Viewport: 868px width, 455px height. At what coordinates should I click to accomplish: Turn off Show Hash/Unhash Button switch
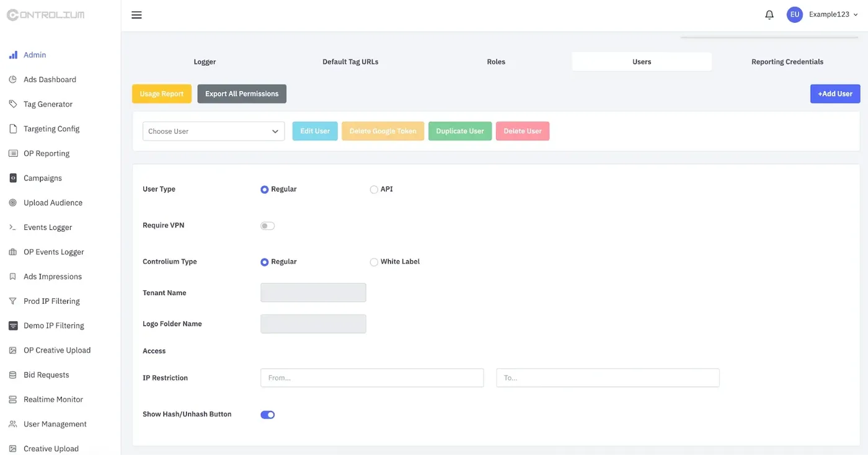[267, 415]
